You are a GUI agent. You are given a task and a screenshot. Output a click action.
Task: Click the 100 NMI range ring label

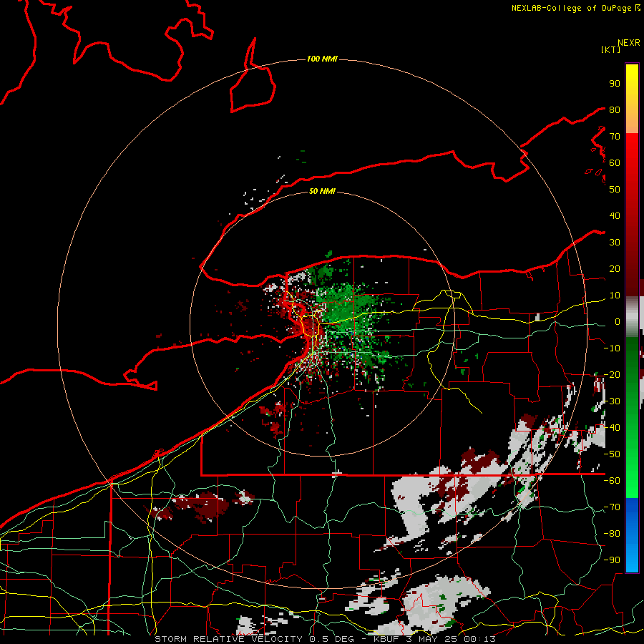click(x=322, y=59)
